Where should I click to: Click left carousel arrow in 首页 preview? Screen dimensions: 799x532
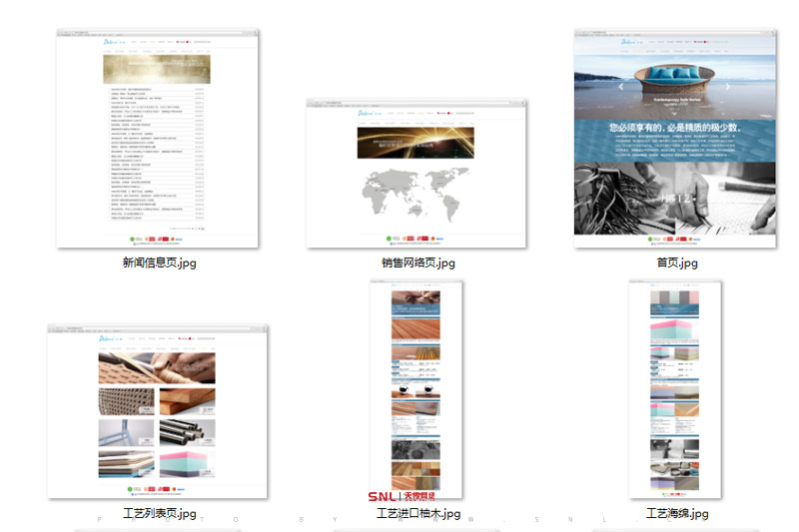[620, 87]
